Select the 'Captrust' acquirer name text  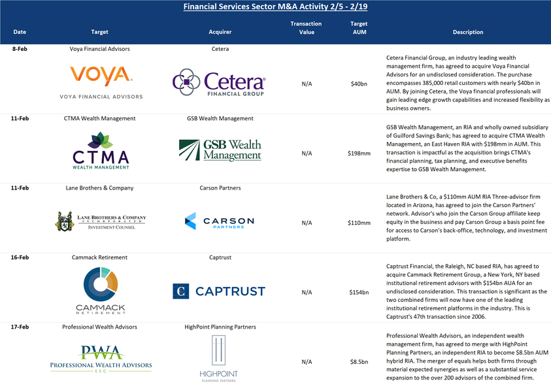click(220, 257)
